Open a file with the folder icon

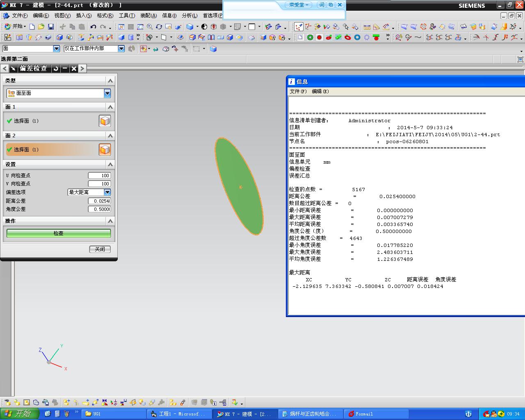[x=41, y=27]
